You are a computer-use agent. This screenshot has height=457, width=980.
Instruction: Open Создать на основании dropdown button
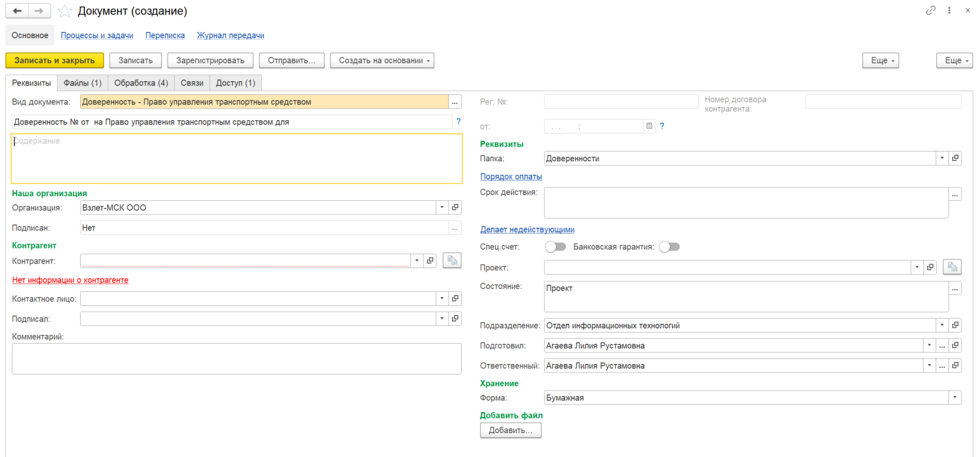coord(382,60)
